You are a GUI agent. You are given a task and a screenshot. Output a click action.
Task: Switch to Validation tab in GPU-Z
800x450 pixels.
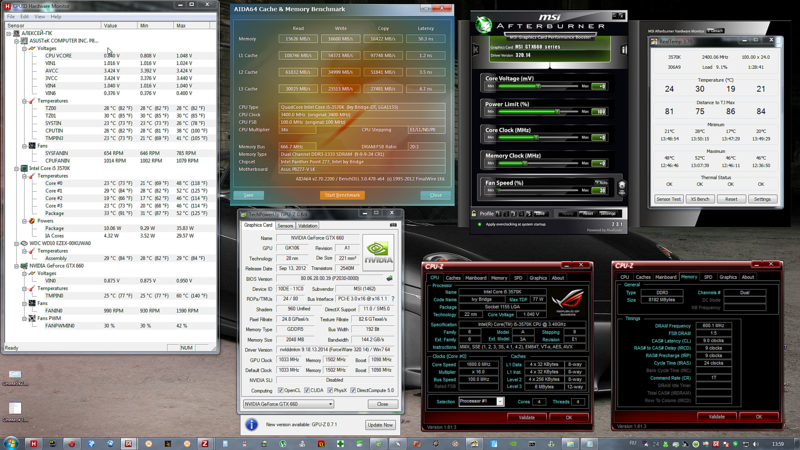307,226
